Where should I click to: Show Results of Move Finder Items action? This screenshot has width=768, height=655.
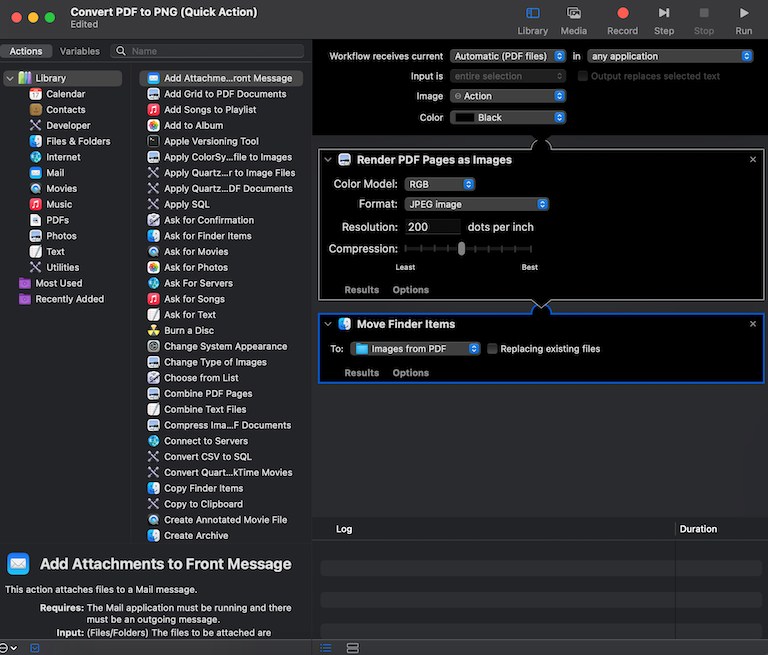tap(361, 373)
